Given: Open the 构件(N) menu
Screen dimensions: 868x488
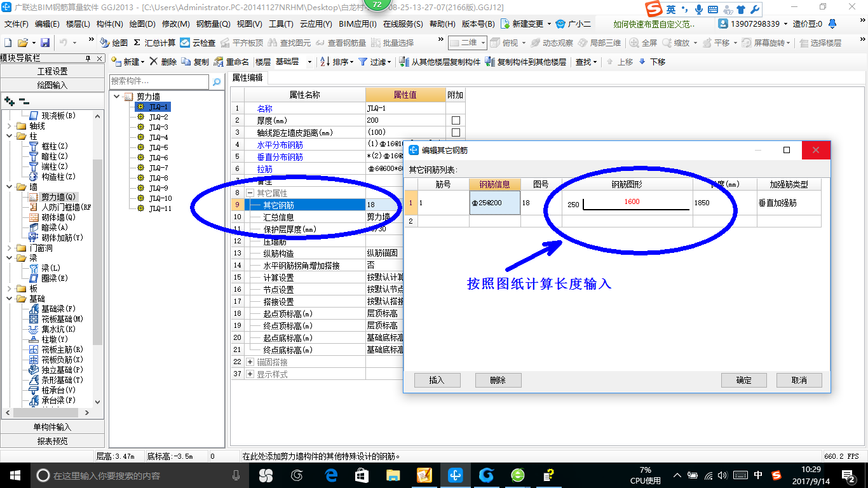Looking at the screenshot, I should [x=110, y=24].
